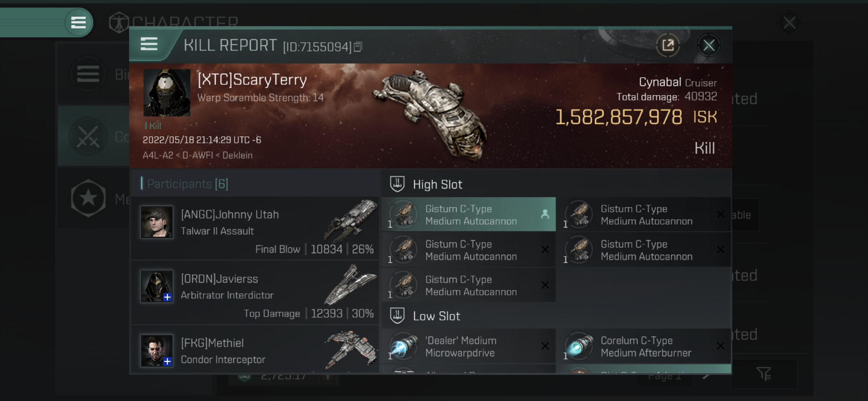View ScaryTerry's character portrait
This screenshot has width=868, height=401.
tap(167, 92)
